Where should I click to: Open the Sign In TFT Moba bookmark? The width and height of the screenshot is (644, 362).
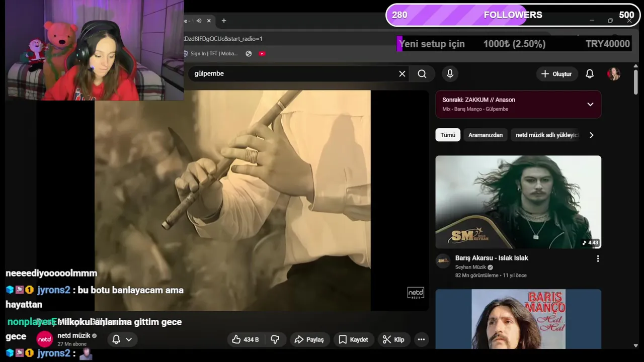click(210, 53)
